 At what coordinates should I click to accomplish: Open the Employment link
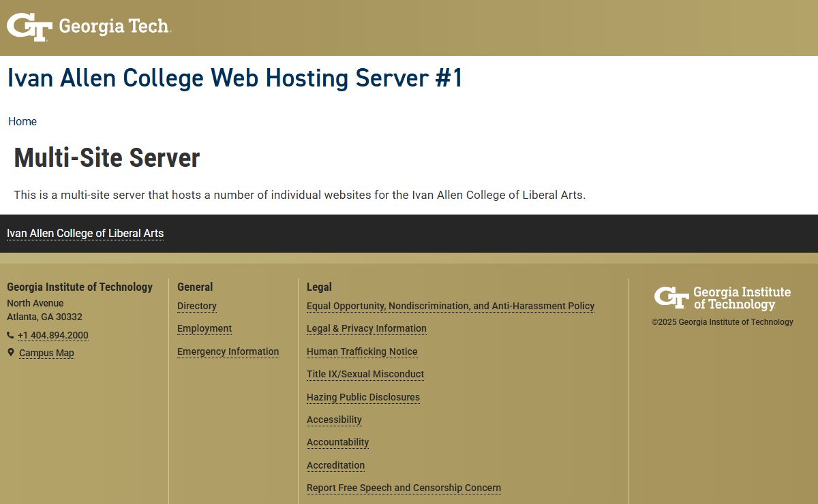[x=204, y=328]
